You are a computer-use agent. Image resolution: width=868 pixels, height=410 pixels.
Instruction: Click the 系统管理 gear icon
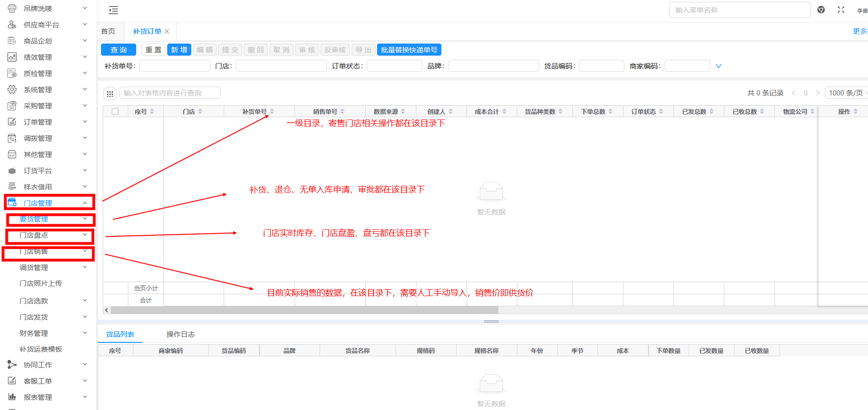tap(12, 89)
